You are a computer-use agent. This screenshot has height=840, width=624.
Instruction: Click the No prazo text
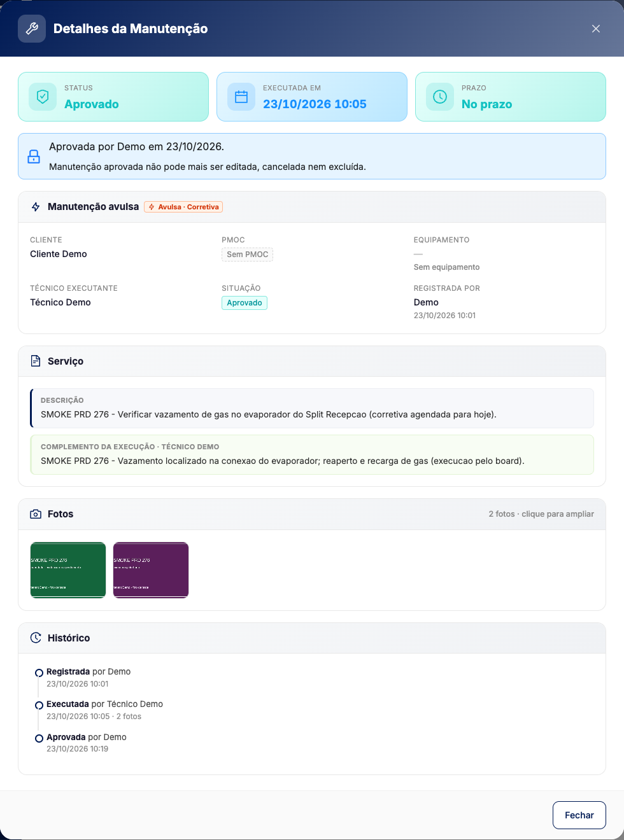[486, 104]
